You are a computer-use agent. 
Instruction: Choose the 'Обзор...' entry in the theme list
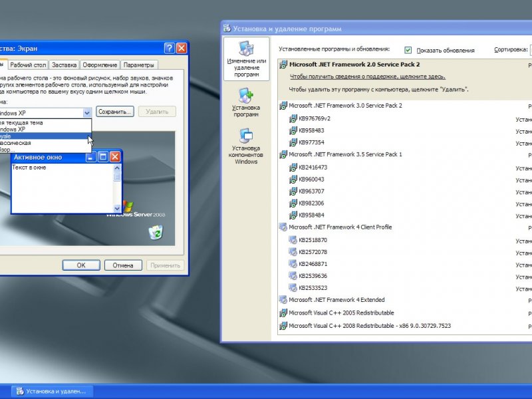(45, 150)
